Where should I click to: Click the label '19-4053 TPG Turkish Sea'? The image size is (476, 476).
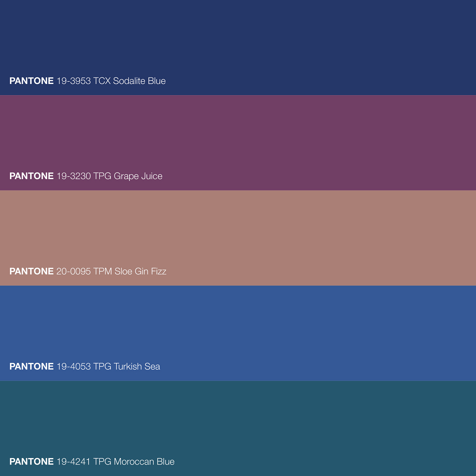point(108,366)
